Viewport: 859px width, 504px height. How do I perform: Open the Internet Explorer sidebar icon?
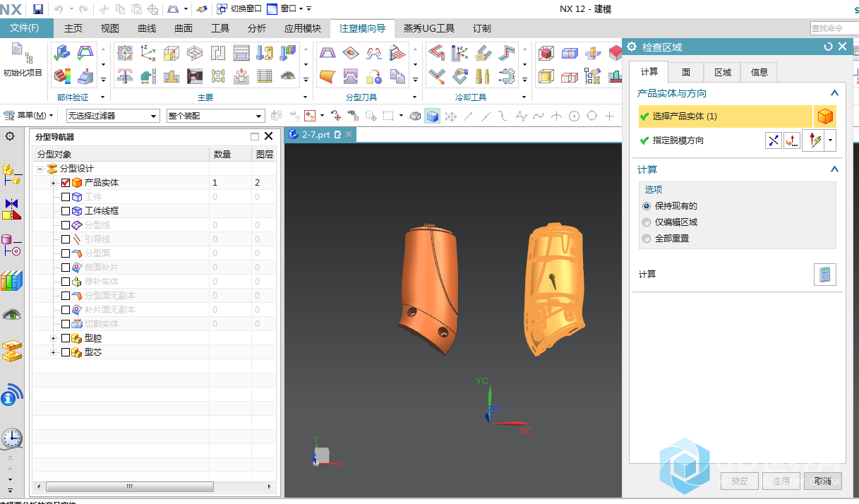tap(11, 395)
